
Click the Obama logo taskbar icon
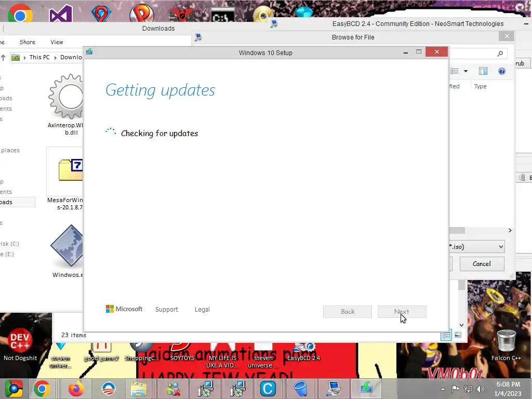pyautogui.click(x=109, y=389)
